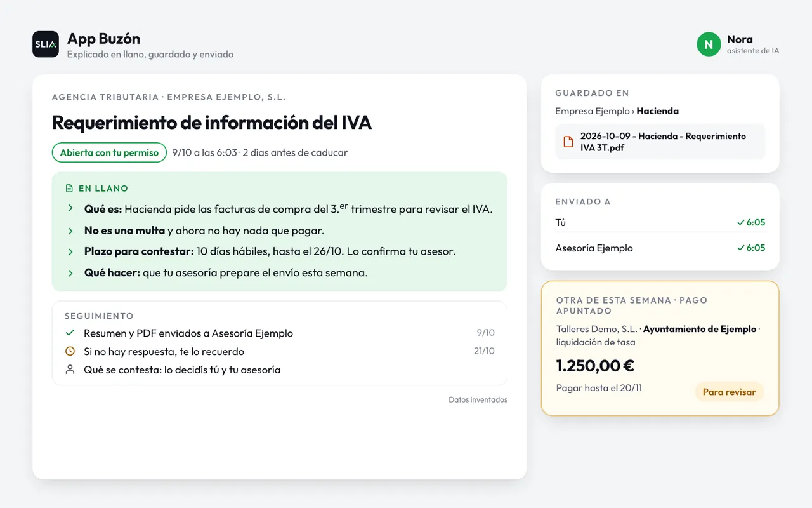Image resolution: width=812 pixels, height=508 pixels.
Task: Expand the Qué hacer chevron
Action: point(70,273)
